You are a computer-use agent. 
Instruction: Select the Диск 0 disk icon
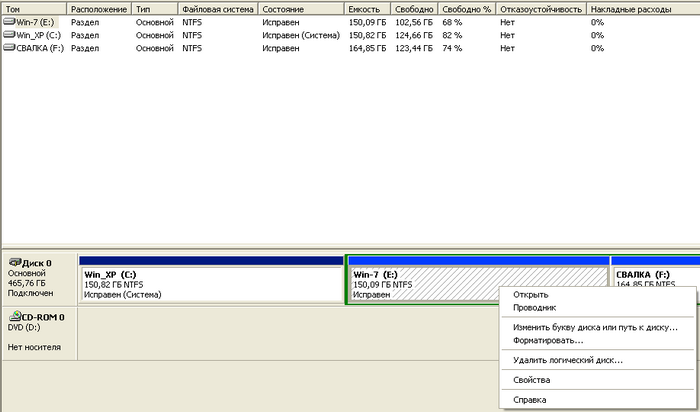pyautogui.click(x=14, y=263)
